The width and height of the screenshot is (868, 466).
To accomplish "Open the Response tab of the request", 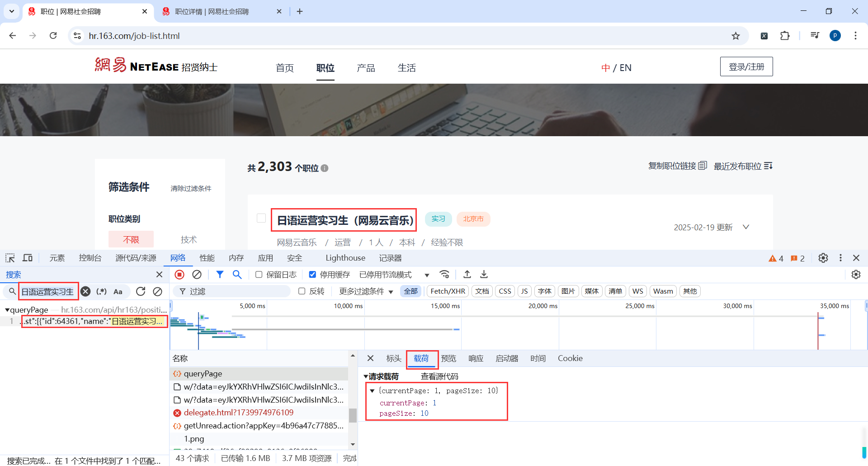I will click(x=476, y=358).
